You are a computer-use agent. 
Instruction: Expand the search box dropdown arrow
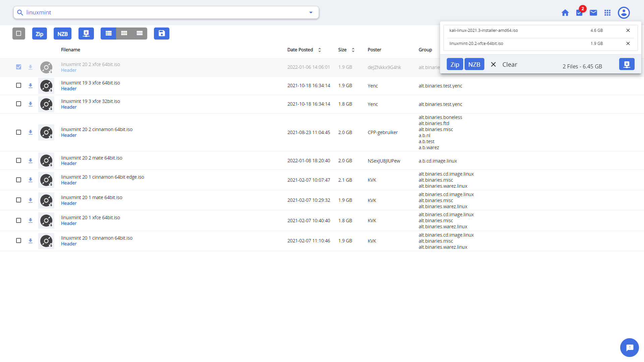click(311, 12)
